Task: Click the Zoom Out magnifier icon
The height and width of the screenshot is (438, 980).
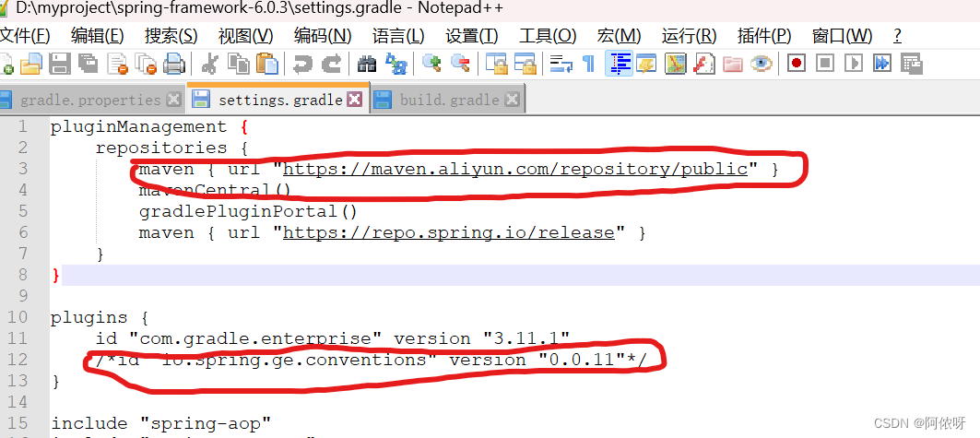Action: pyautogui.click(x=460, y=63)
